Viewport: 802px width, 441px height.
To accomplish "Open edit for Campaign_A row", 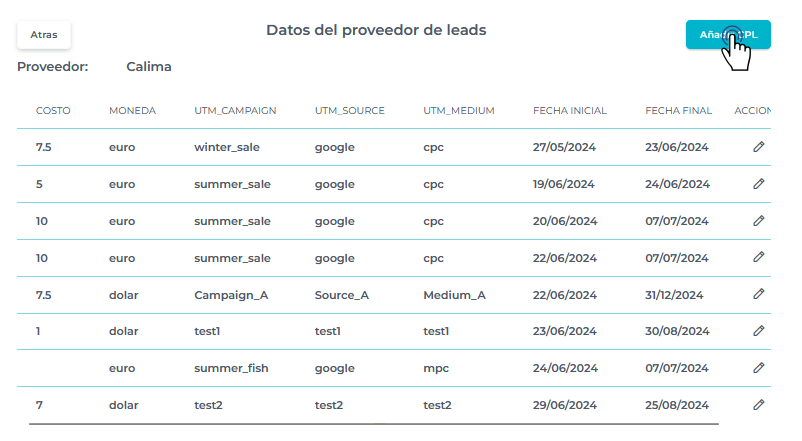I will coord(759,294).
